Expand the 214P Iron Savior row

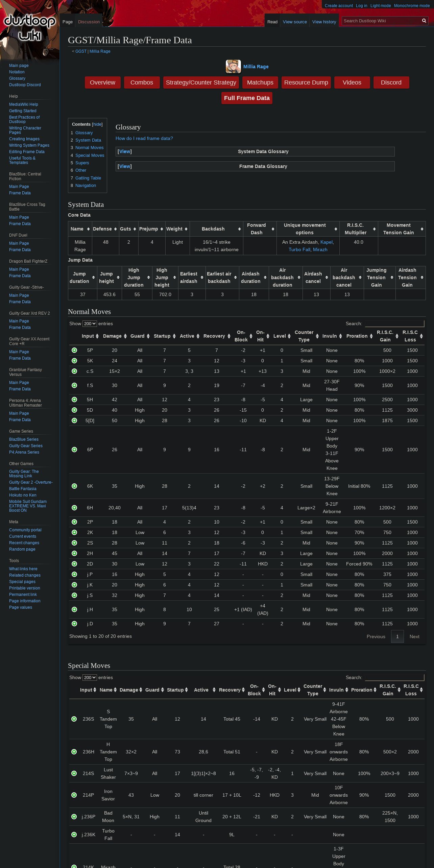pos(74,795)
